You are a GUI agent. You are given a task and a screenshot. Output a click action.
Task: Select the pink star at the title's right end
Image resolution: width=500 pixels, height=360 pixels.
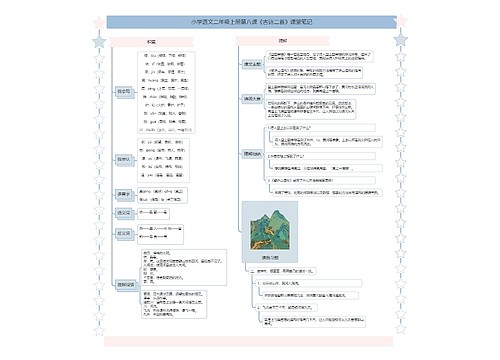(401, 21)
